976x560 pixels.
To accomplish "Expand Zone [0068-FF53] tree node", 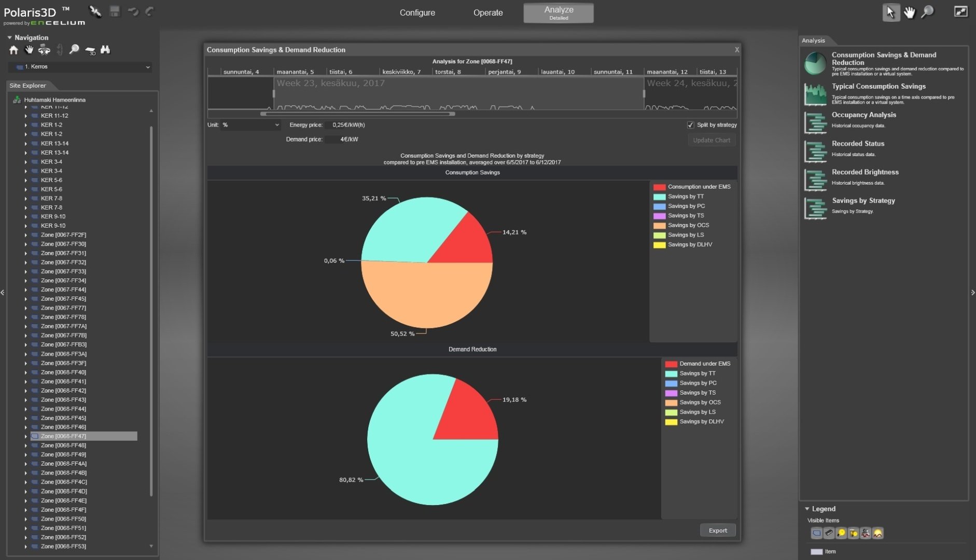I will pos(25,547).
